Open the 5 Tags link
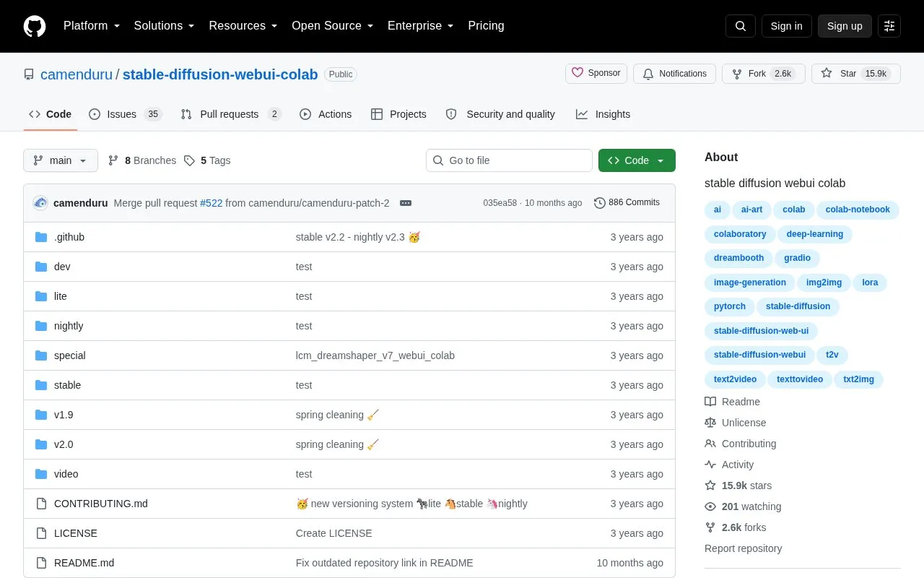Viewport: 924px width, 578px height. 207,160
